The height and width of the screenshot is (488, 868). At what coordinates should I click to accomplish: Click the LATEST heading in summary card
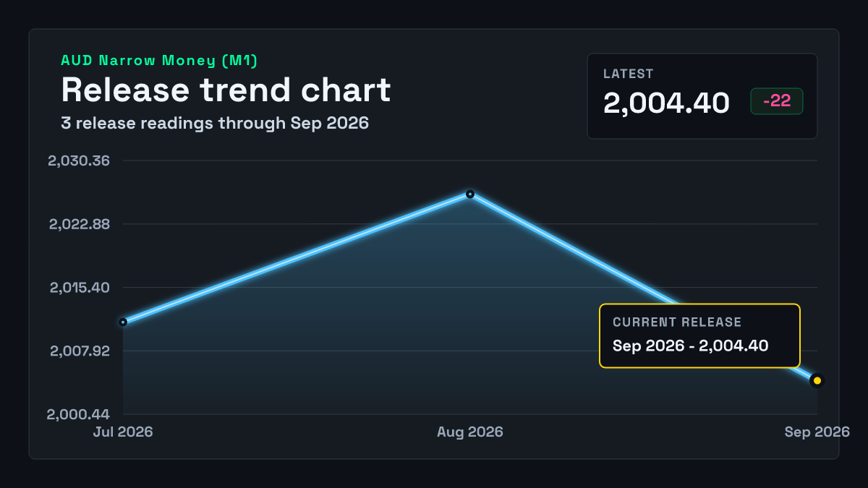(629, 74)
